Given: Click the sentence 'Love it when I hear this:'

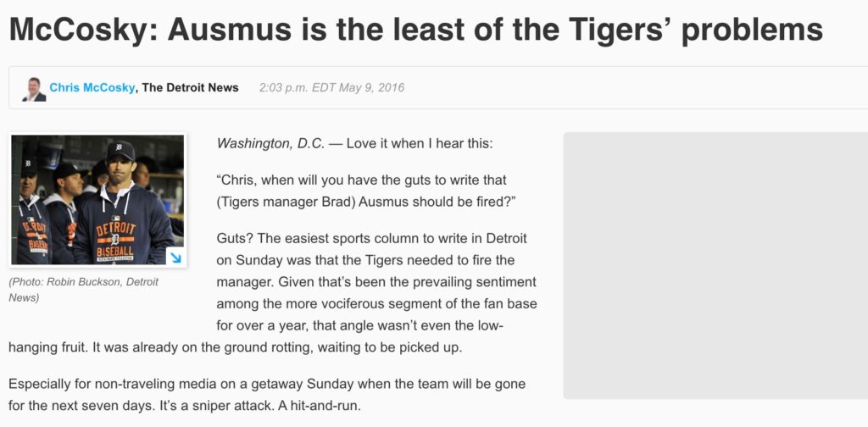Looking at the screenshot, I should click(420, 144).
